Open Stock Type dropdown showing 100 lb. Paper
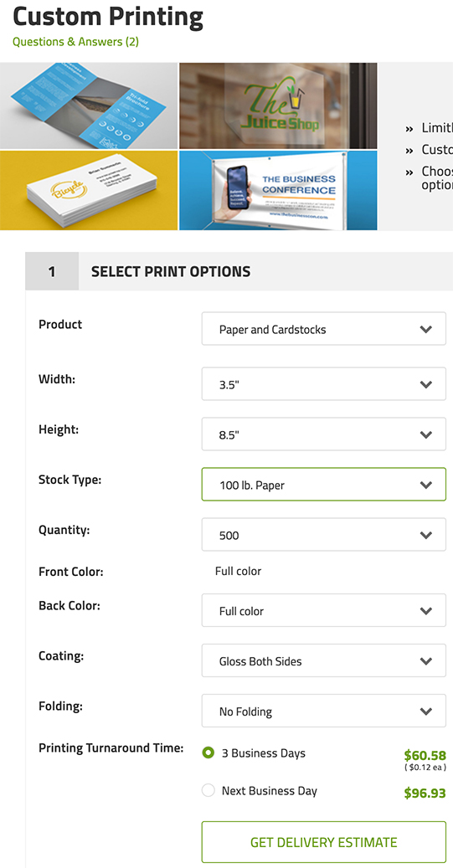The width and height of the screenshot is (453, 868). [323, 485]
